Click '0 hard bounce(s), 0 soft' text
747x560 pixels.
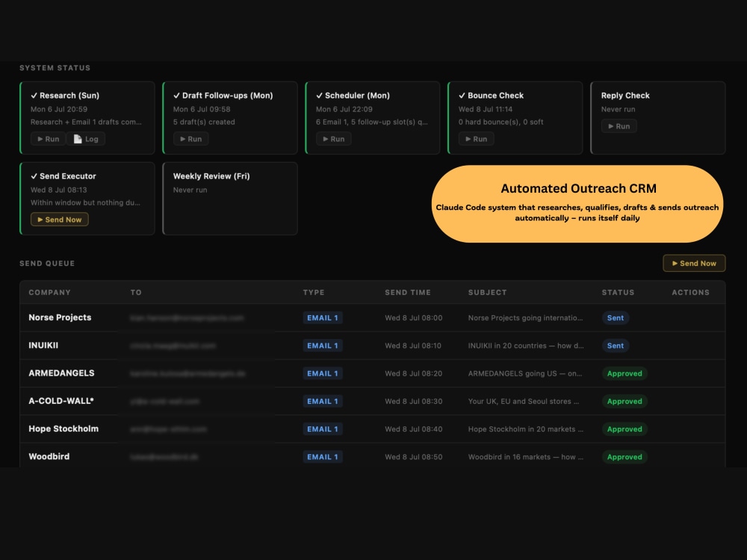(x=500, y=122)
